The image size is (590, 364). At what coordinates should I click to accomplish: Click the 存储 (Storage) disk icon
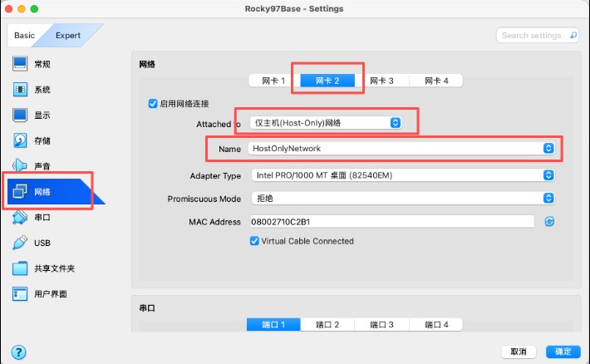pyautogui.click(x=21, y=140)
